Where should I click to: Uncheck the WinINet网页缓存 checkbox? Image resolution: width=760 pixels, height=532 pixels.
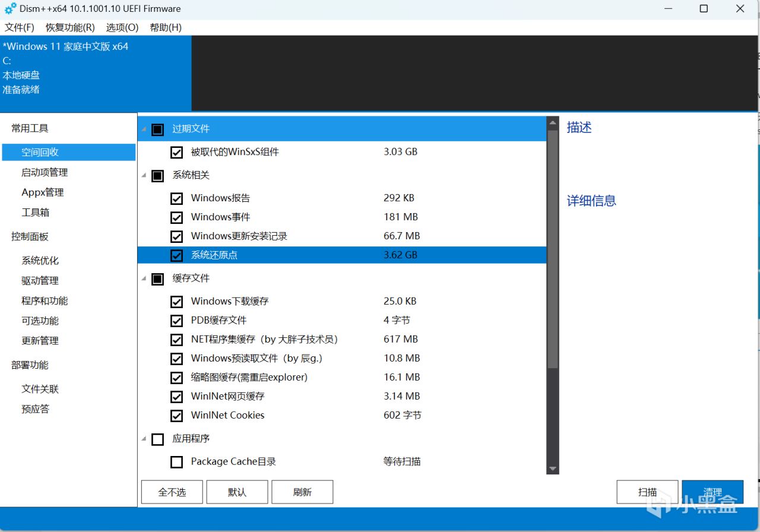[x=176, y=397]
